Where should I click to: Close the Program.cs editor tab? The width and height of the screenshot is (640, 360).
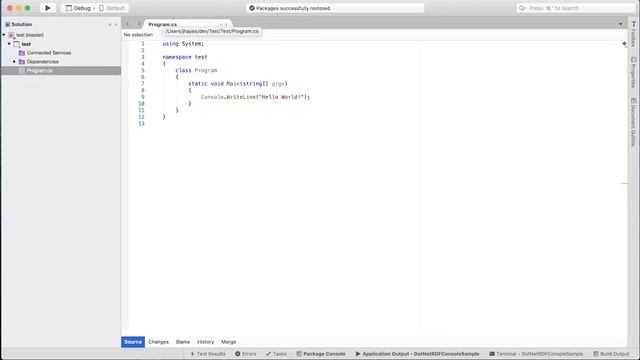point(226,24)
